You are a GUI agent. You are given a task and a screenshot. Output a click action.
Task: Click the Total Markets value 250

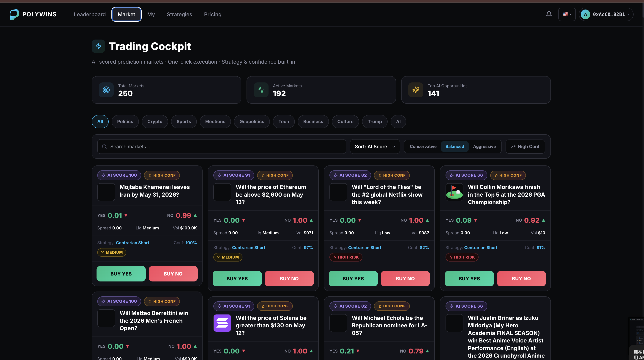tap(125, 93)
